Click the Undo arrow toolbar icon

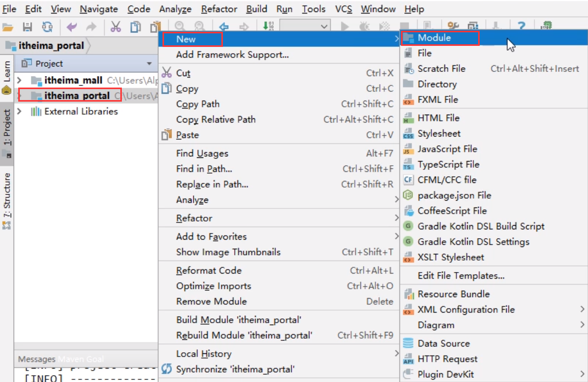click(x=71, y=27)
